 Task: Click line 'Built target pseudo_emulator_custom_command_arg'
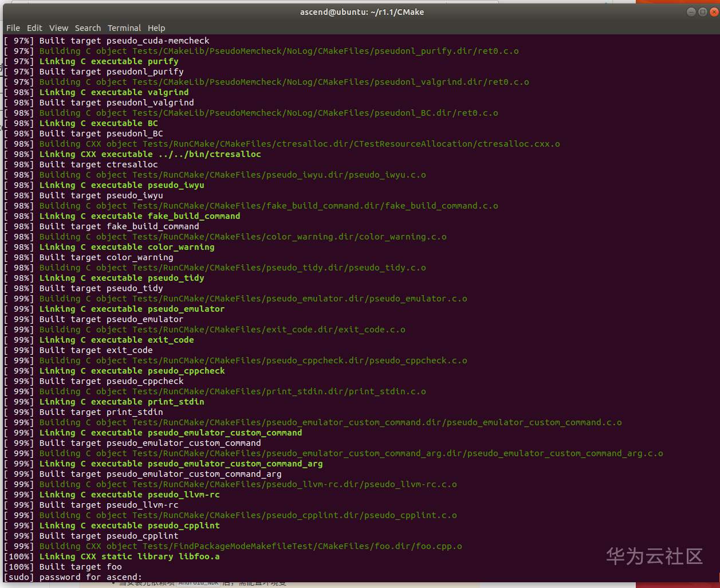pos(143,474)
